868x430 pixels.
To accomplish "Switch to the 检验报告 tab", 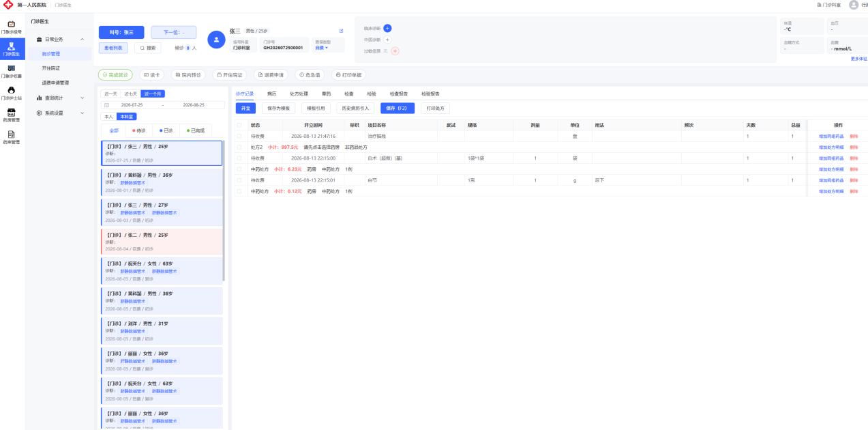I will pyautogui.click(x=430, y=94).
